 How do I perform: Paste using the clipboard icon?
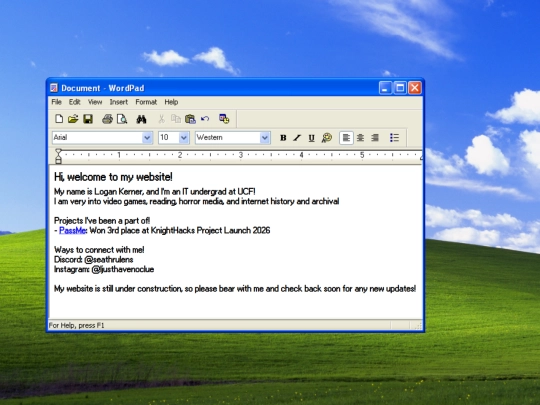(x=190, y=119)
